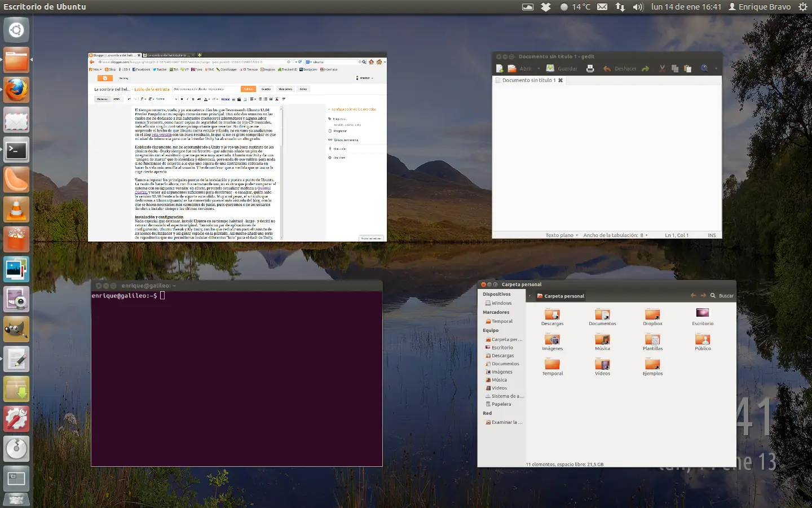Open the Ancho de la tabulación dropdown
The height and width of the screenshot is (508, 812).
(616, 235)
